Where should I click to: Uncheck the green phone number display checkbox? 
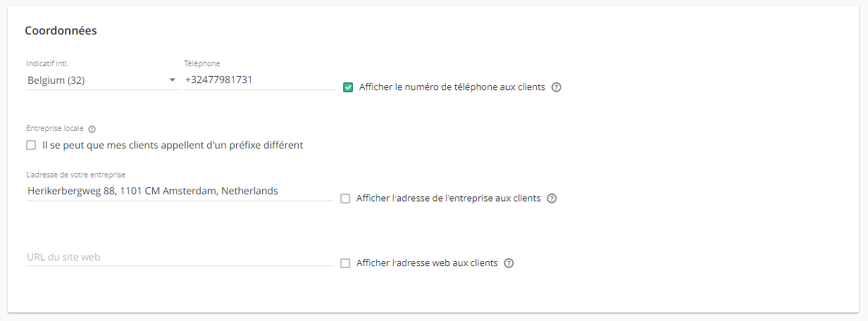[x=348, y=87]
